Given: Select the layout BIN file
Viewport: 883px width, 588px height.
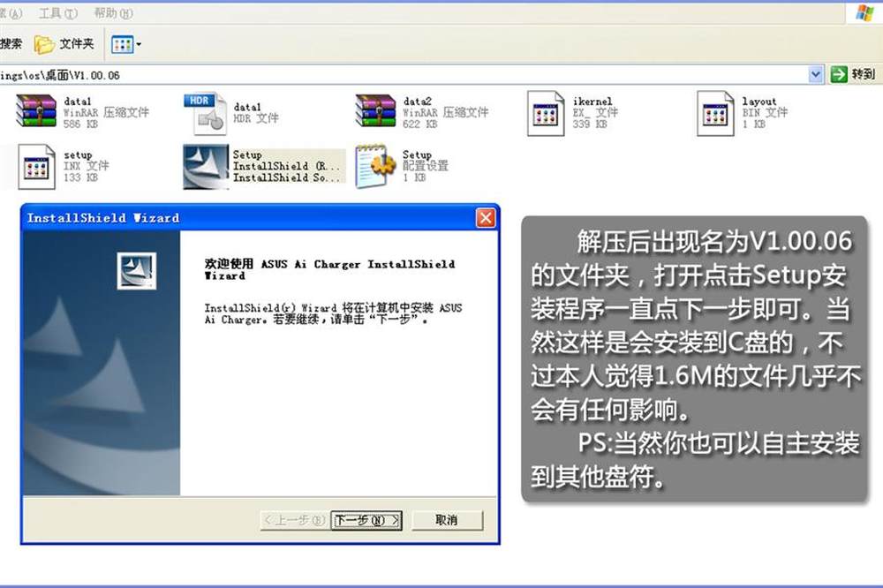Looking at the screenshot, I should tap(743, 113).
